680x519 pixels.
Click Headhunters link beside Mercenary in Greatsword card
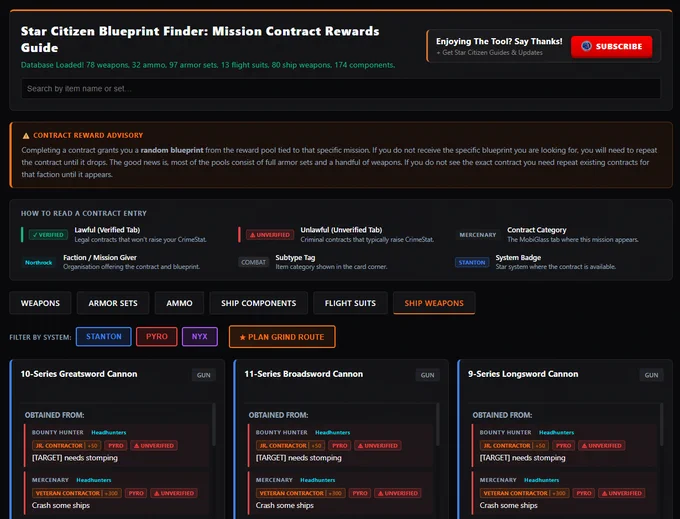point(94,480)
